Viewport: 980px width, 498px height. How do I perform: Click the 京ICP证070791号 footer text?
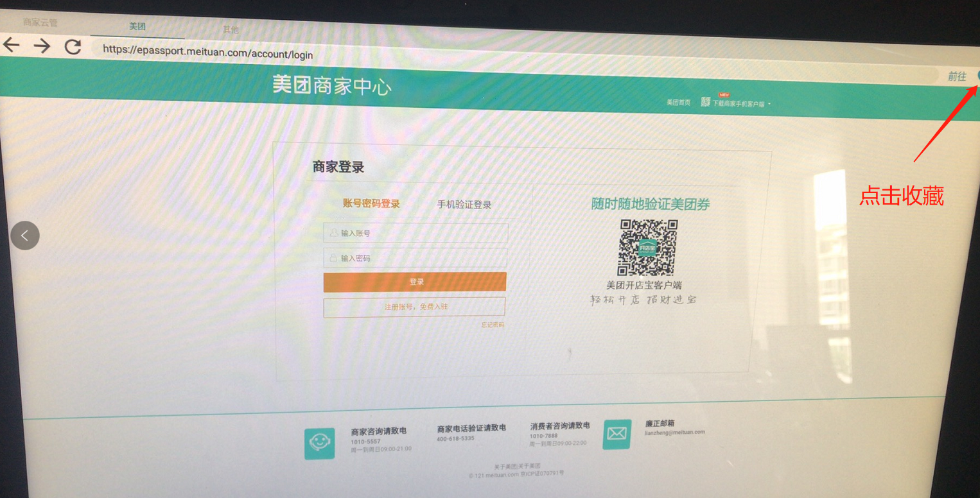(x=542, y=474)
